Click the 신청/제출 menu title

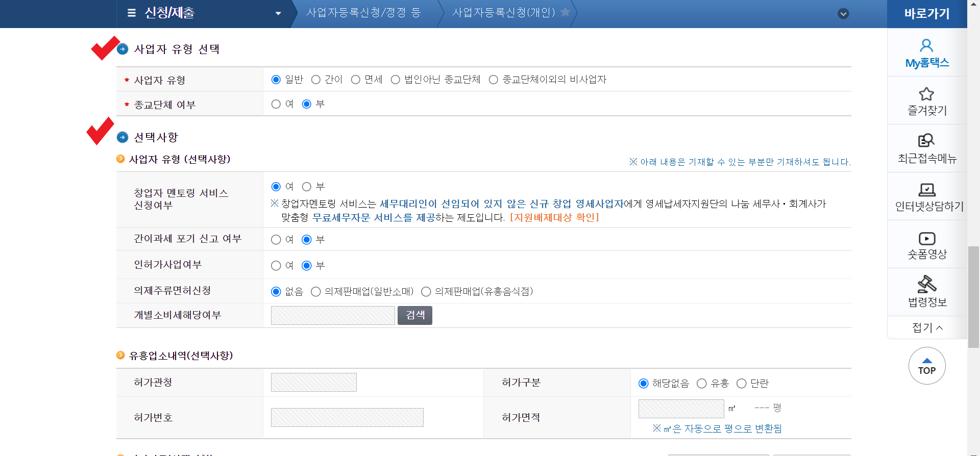[169, 13]
